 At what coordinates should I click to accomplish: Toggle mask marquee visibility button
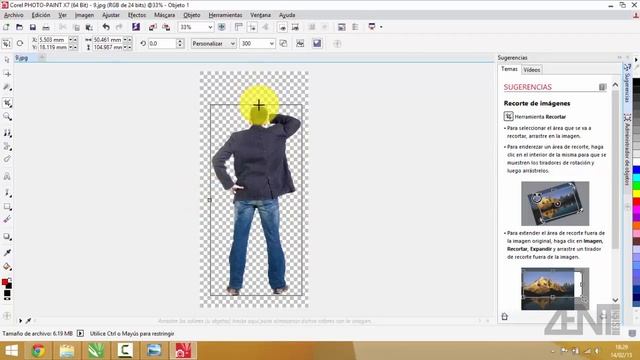[x=282, y=27]
